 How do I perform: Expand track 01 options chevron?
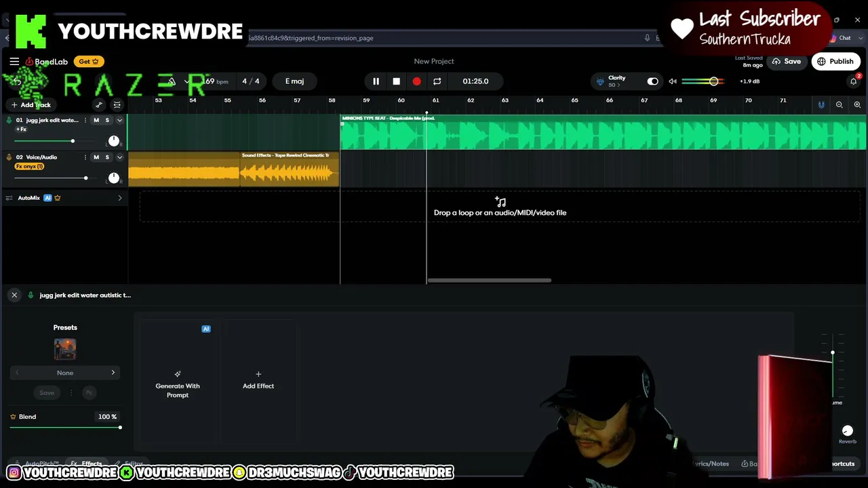pos(119,121)
